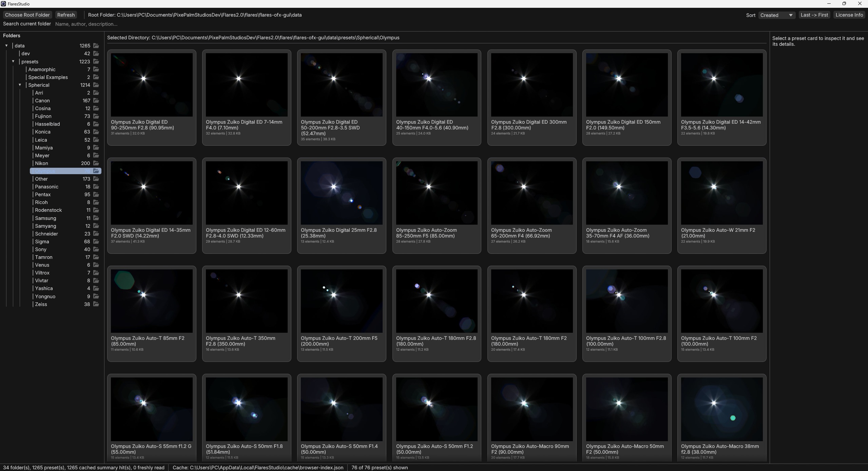Open folder icon next to Tamron

point(96,257)
